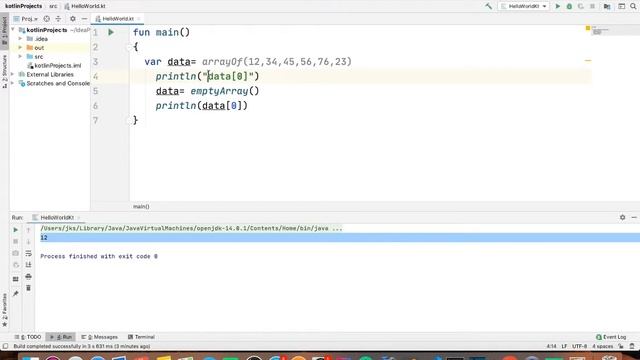Screen dimensions: 640x360
Task: Collapse all in the Project panel
Action: [58, 19]
